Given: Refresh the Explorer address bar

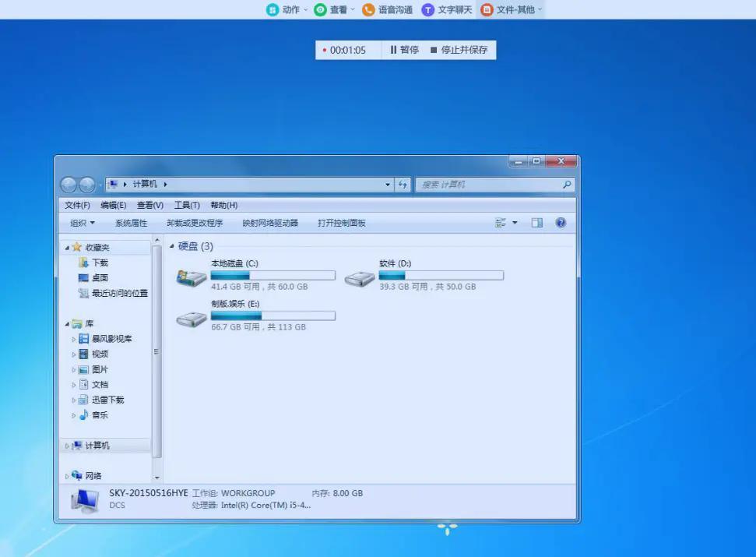Looking at the screenshot, I should point(403,184).
